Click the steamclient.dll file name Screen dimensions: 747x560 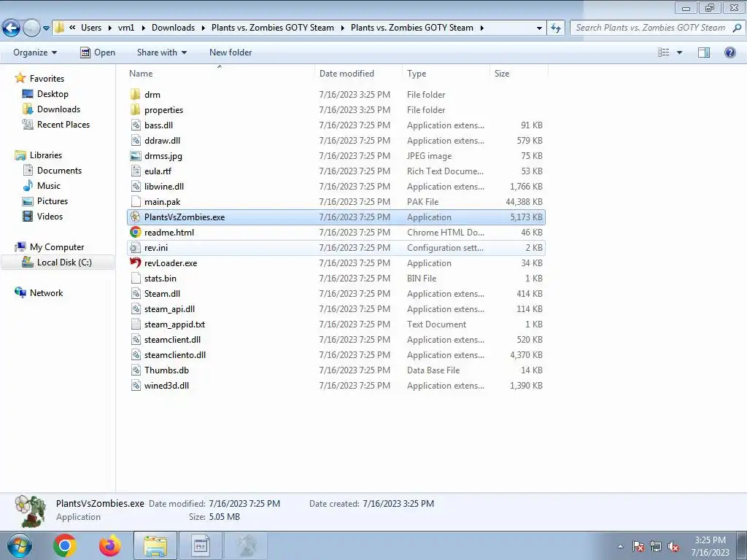coord(172,340)
